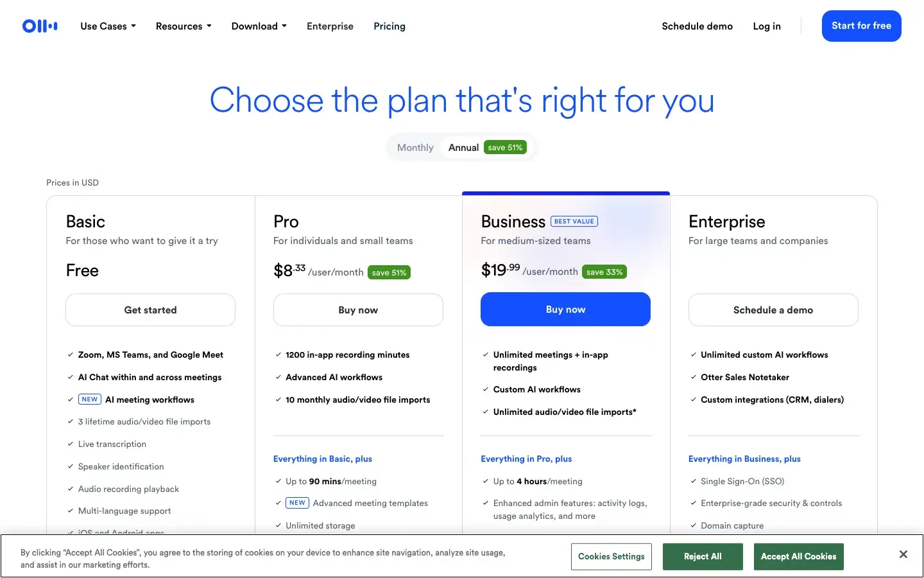Viewport: 924px width, 578px height.
Task: Click the BEST VALUE badge beside Business
Action: [574, 222]
